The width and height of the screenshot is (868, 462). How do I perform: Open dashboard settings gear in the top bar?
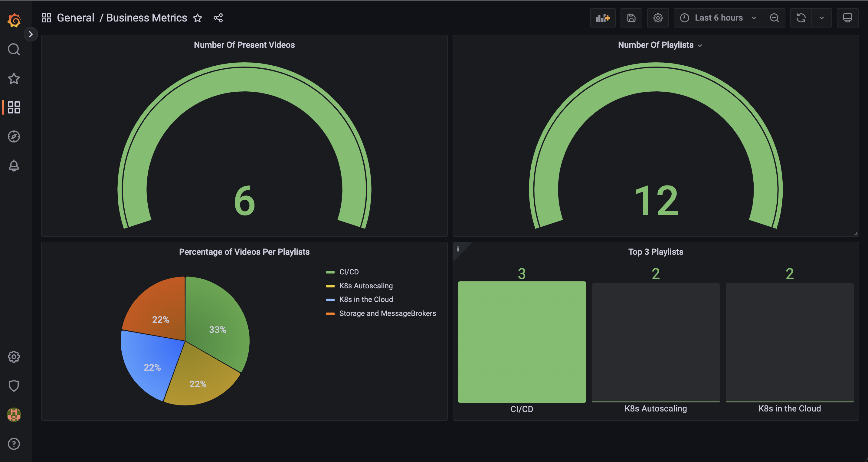pyautogui.click(x=658, y=18)
